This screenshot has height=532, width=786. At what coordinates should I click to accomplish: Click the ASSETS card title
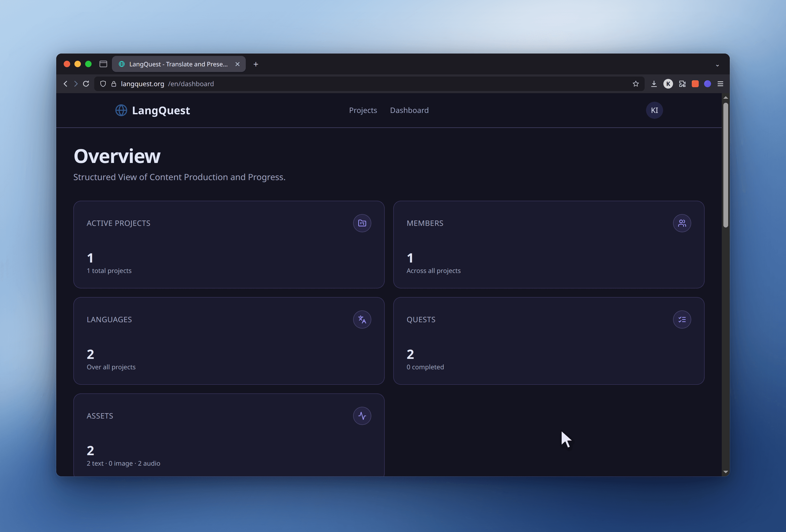pyautogui.click(x=100, y=416)
